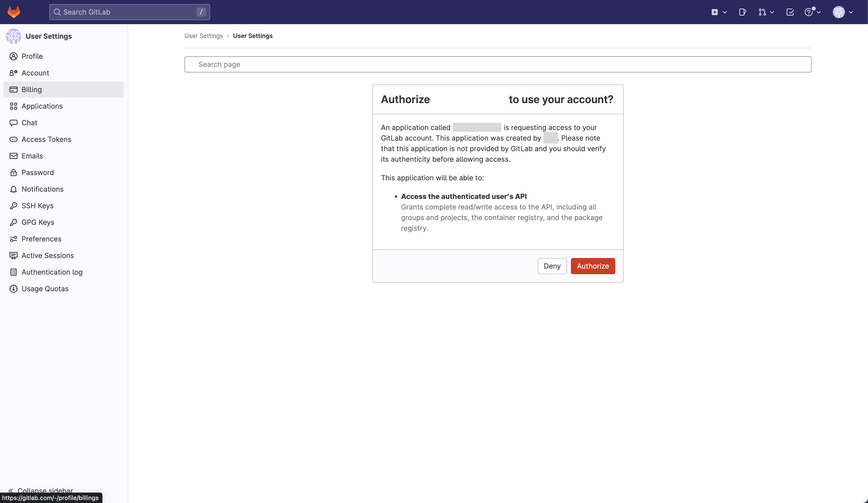
Task: Open SSH Keys settings in sidebar
Action: coord(37,205)
